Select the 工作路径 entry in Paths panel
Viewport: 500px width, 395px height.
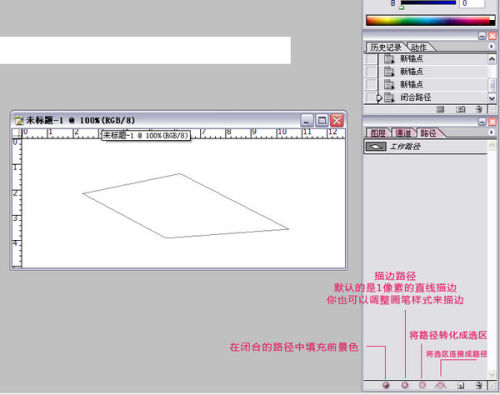coord(426,147)
